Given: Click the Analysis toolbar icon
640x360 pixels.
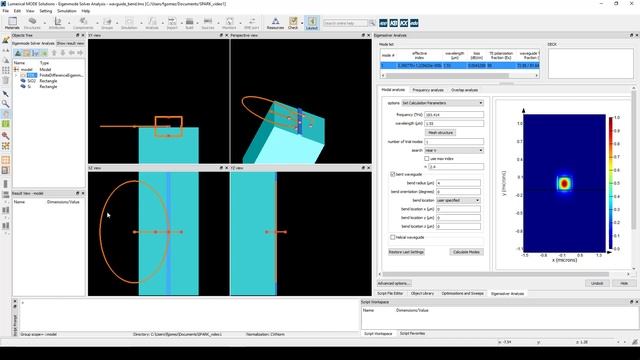Looking at the screenshot, I should coord(152,23).
